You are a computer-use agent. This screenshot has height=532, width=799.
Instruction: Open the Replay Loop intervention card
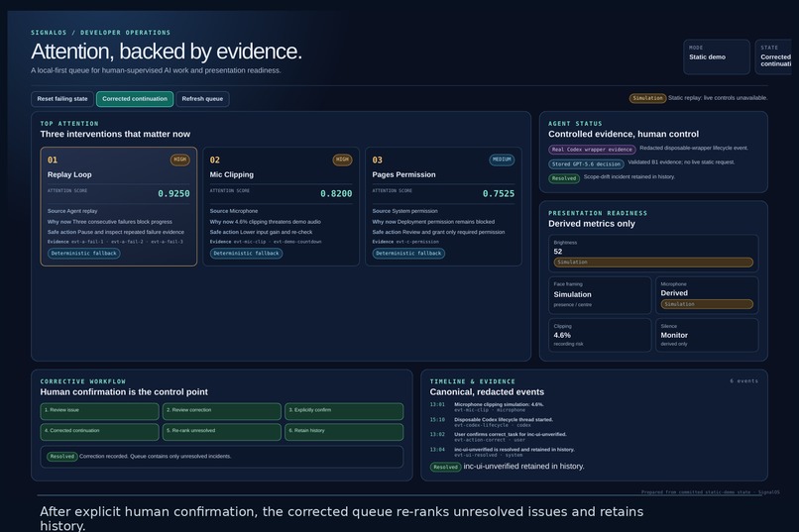[x=119, y=207]
